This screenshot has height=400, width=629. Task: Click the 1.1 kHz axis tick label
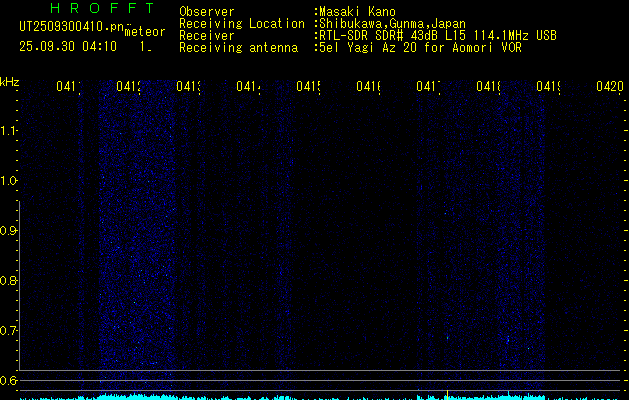8,130
